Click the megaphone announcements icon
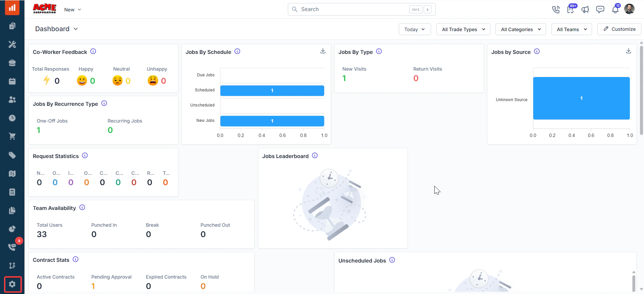Viewport: 644px width, 294px height. [585, 9]
